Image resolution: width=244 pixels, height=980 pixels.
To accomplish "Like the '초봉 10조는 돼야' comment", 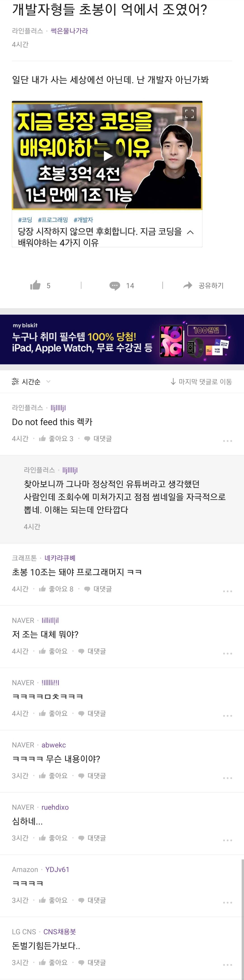I will 56,589.
